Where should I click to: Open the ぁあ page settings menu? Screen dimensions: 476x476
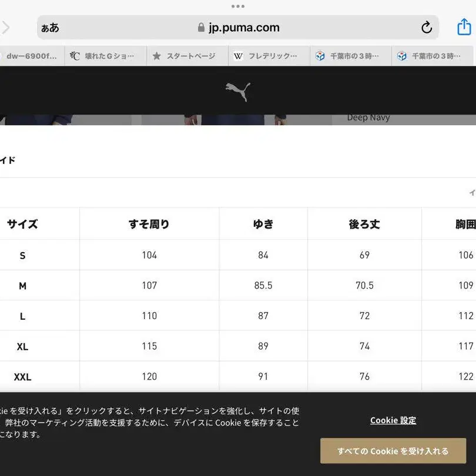(x=50, y=28)
